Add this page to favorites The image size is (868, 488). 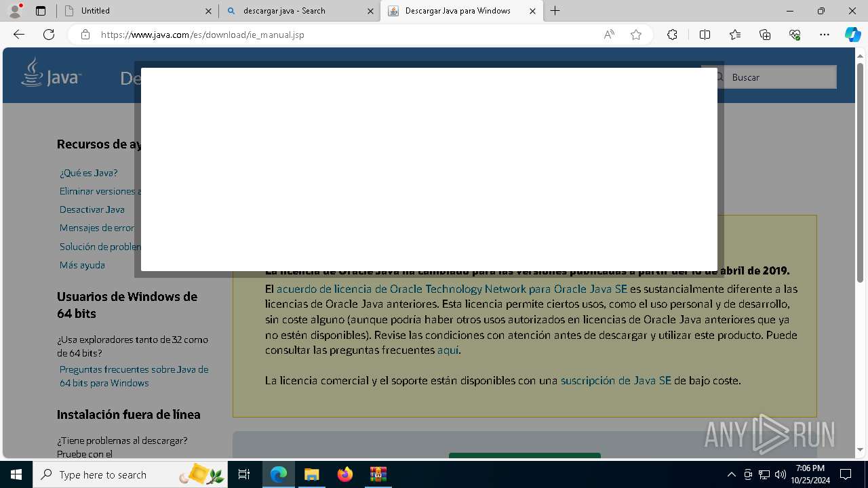coord(636,35)
